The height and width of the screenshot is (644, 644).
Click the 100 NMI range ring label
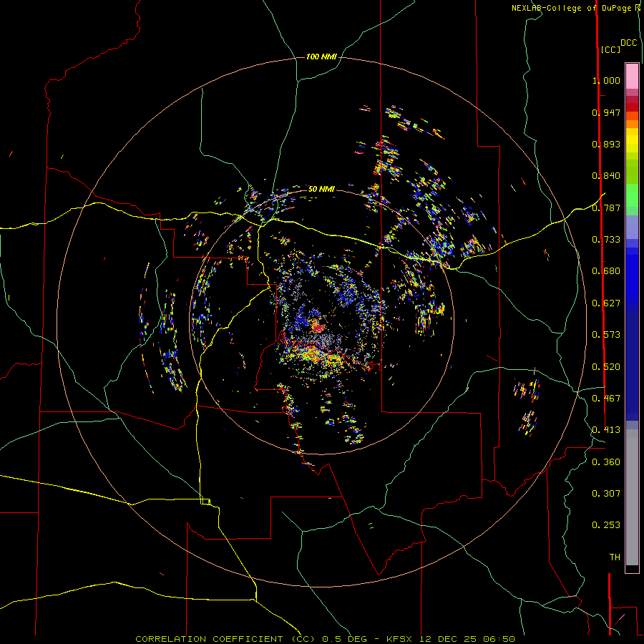[321, 57]
